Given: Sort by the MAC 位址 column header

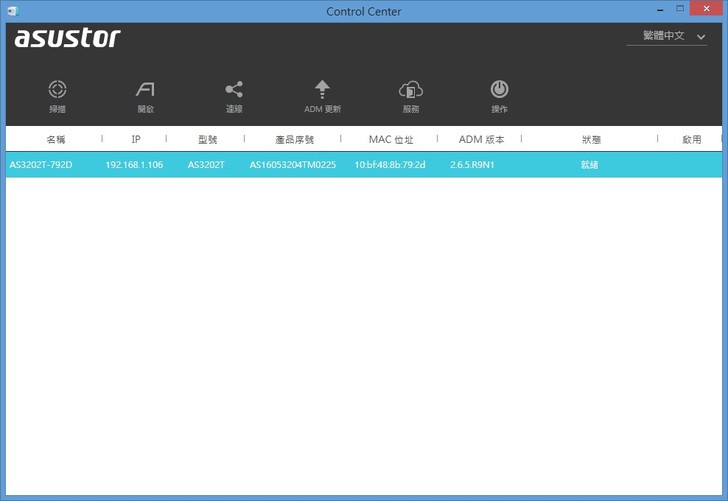Looking at the screenshot, I should 391,139.
